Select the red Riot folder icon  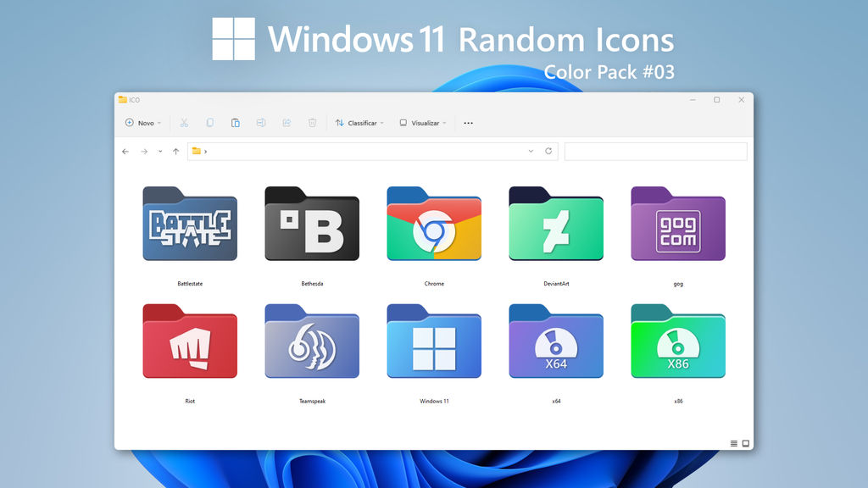[190, 341]
